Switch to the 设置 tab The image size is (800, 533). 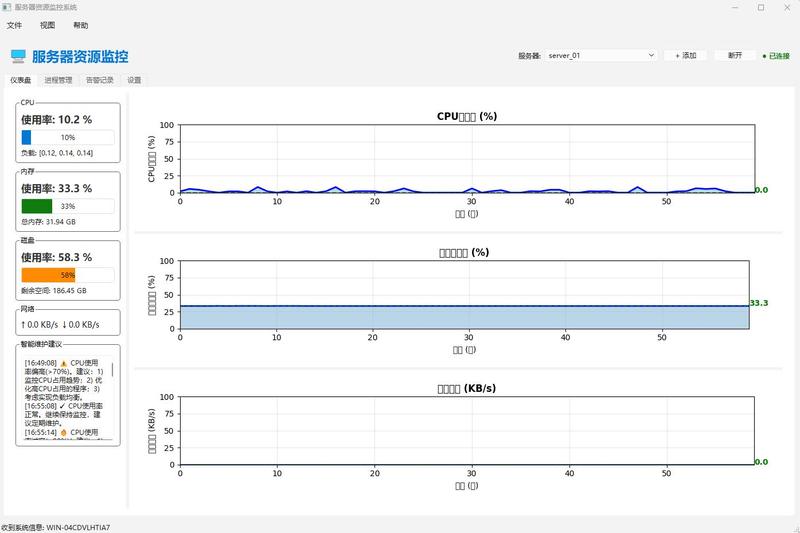coord(134,80)
